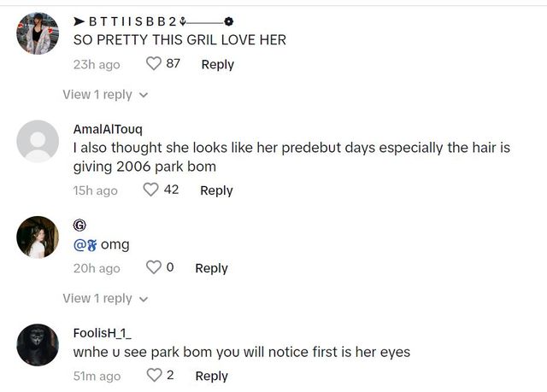View the "omg" commenter's avatar photo
This screenshot has width=547, height=392.
point(38,237)
